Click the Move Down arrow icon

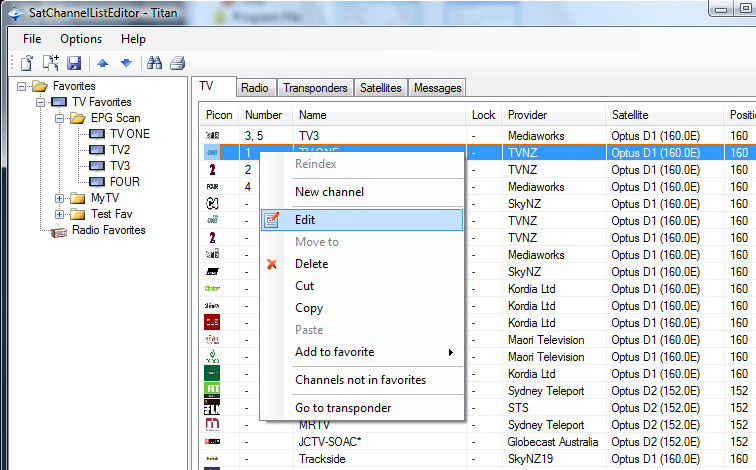pyautogui.click(x=126, y=63)
